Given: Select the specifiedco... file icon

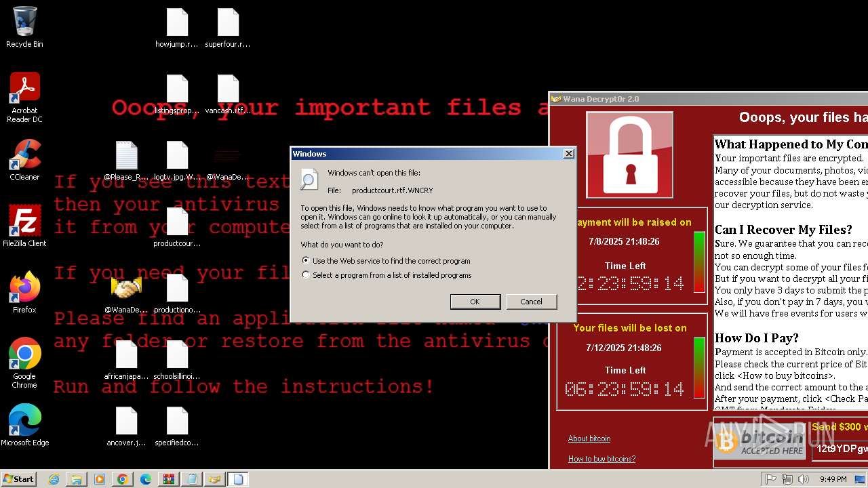Looking at the screenshot, I should click(x=177, y=426).
